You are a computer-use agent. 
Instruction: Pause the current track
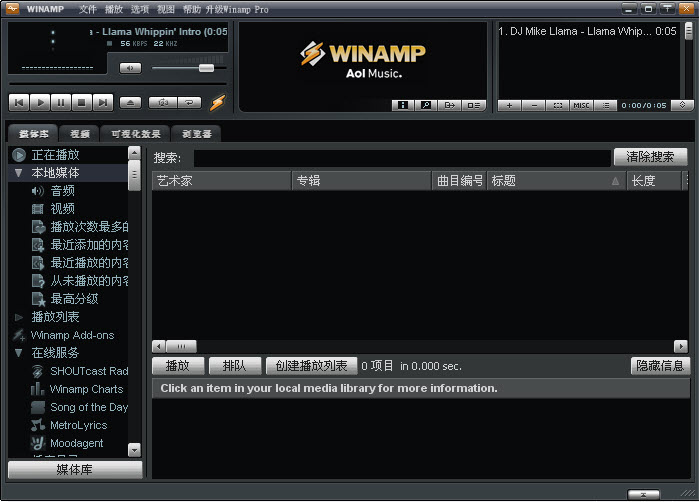[61, 103]
